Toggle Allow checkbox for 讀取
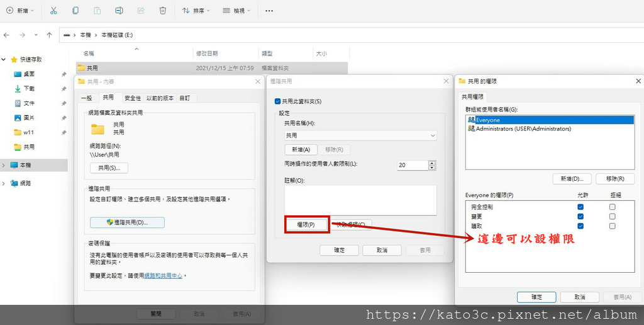 point(580,226)
